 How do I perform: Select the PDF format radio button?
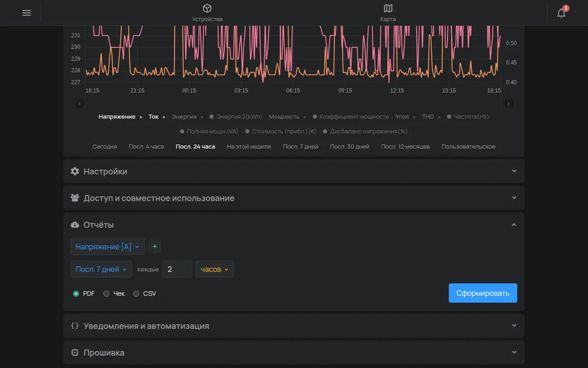pos(76,293)
